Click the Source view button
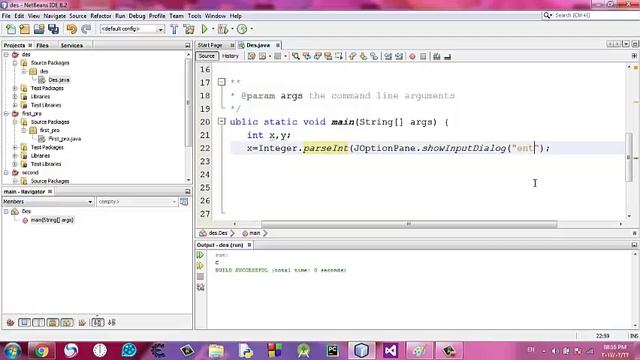640x360 pixels. pyautogui.click(x=207, y=56)
